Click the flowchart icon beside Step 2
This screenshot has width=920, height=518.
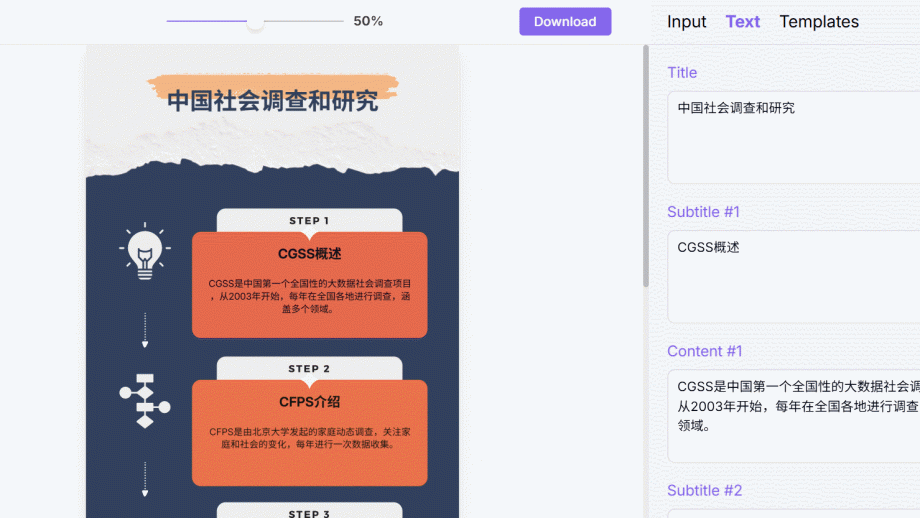[145, 401]
